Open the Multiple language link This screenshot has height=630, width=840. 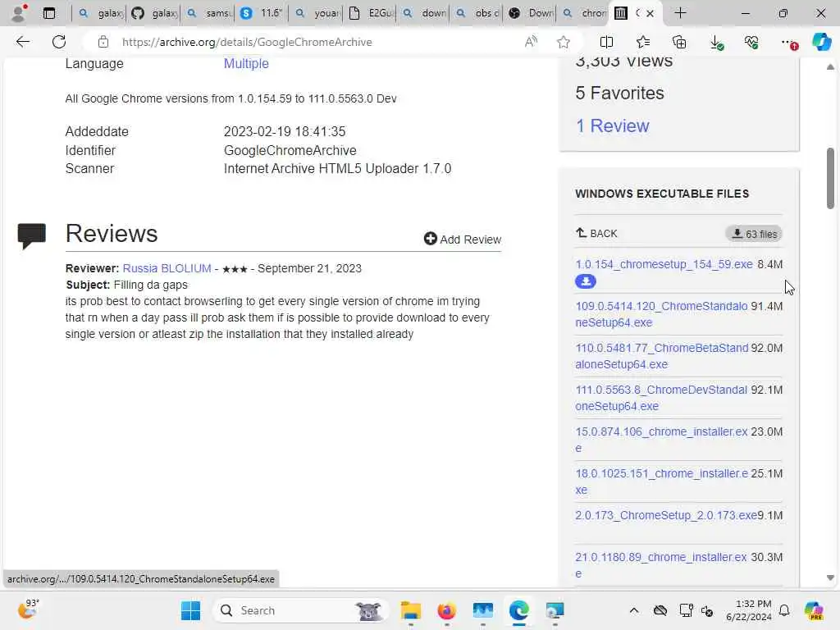(x=246, y=64)
